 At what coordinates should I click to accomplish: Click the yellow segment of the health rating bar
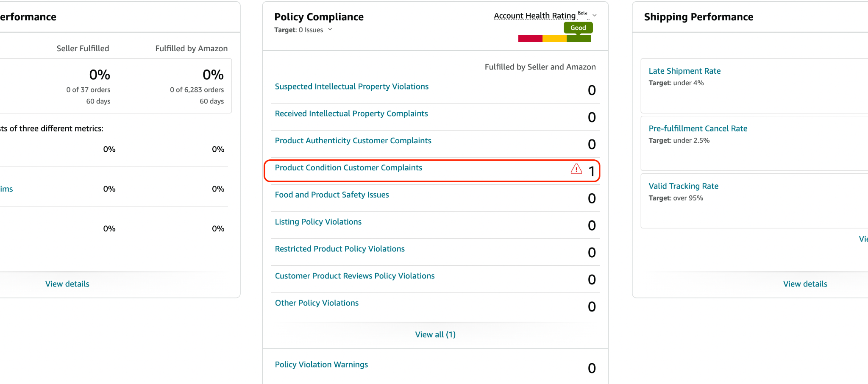click(554, 39)
